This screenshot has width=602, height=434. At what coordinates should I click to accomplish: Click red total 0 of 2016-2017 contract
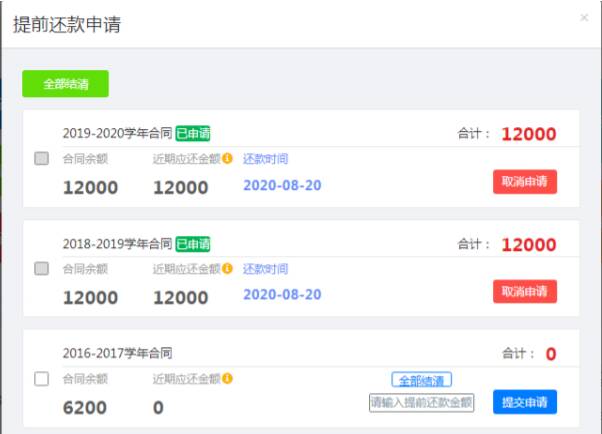pos(551,354)
